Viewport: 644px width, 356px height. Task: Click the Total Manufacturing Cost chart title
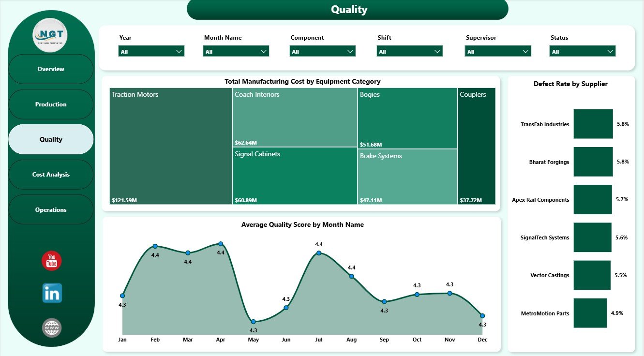[302, 82]
